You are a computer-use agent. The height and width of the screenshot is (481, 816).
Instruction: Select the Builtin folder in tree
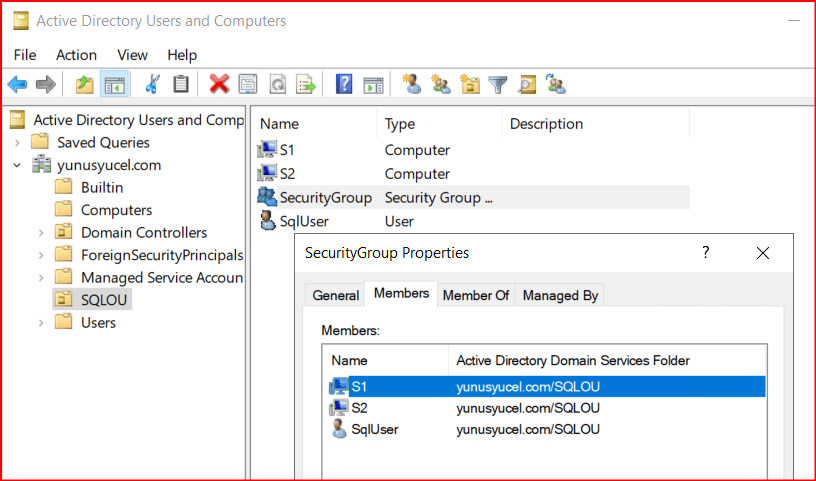(102, 187)
